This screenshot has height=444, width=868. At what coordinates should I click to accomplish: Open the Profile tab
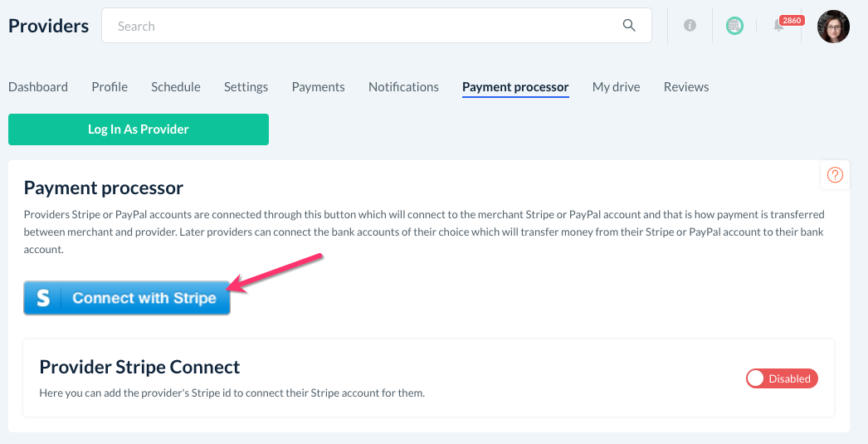point(110,87)
